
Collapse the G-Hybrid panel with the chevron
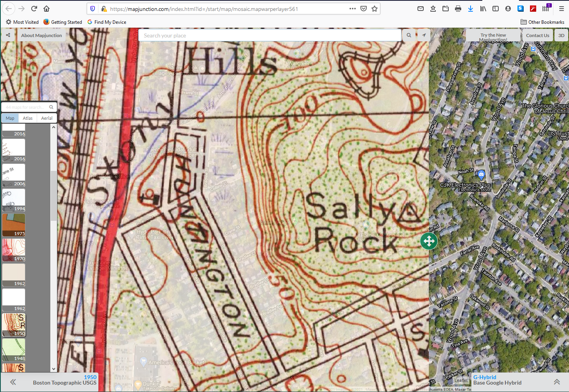coord(557,382)
